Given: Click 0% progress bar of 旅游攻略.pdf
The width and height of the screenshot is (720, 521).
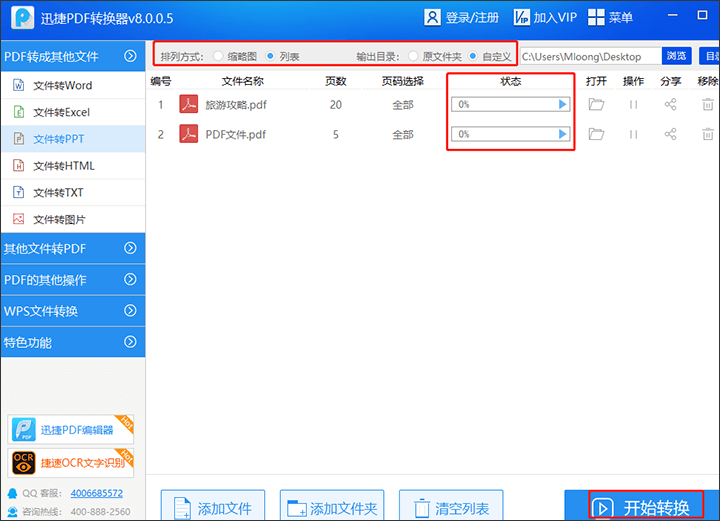Looking at the screenshot, I should click(511, 104).
